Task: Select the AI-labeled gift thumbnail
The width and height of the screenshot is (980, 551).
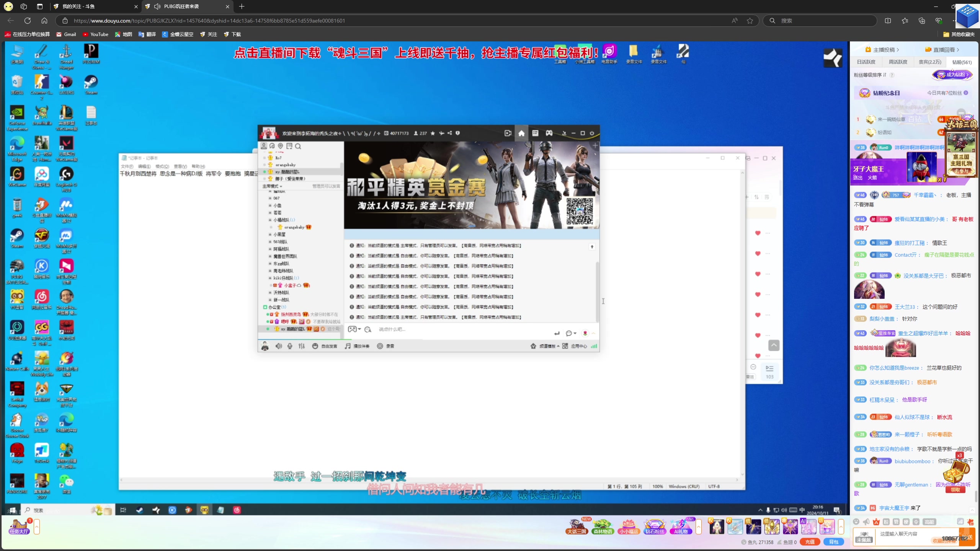Action: tap(808, 527)
